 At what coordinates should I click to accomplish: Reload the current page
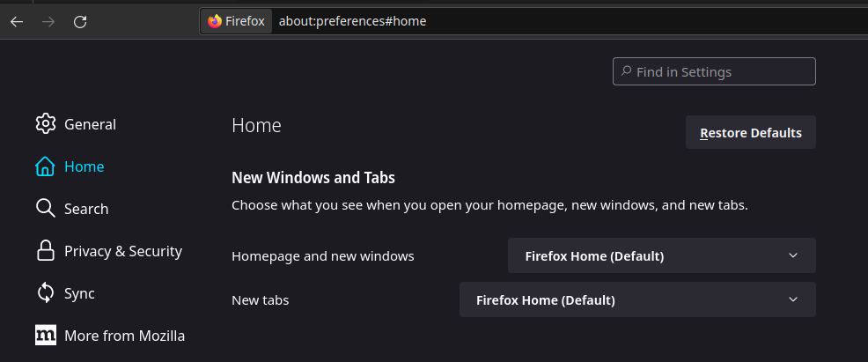[x=80, y=21]
